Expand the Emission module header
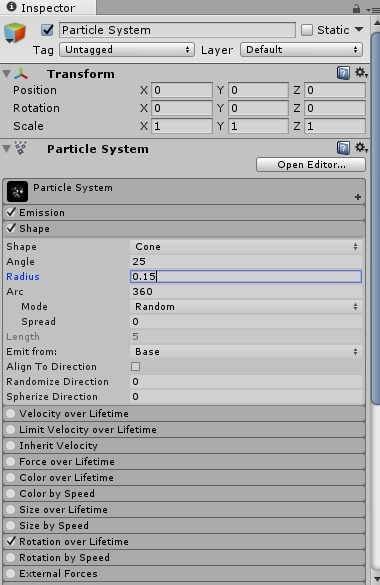Image resolution: width=380 pixels, height=585 pixels. click(184, 212)
